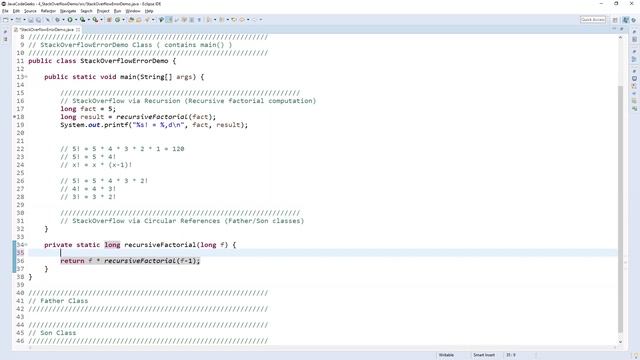Viewport: 640px width, 360px height.
Task: Toggle the Java editor breadcrumb
Action: click(161, 20)
